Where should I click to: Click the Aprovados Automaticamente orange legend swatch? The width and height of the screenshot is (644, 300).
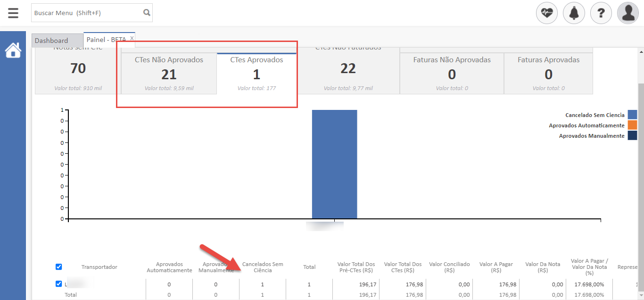632,125
